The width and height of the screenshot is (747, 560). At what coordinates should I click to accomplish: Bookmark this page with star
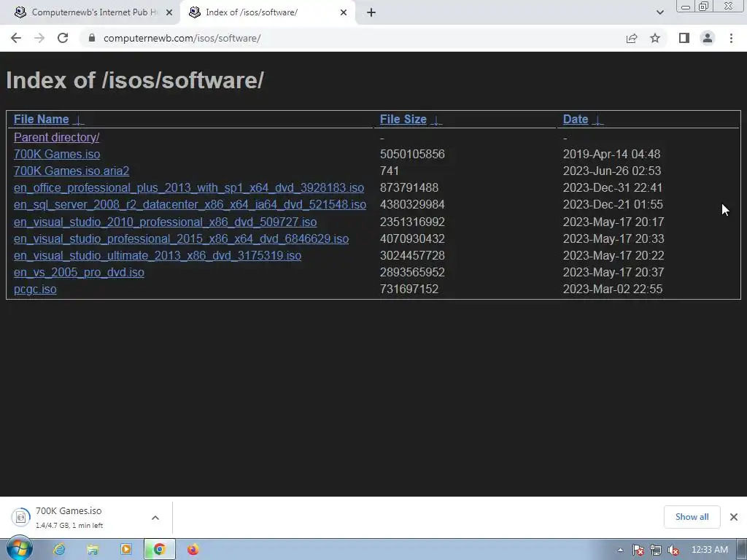pos(655,38)
